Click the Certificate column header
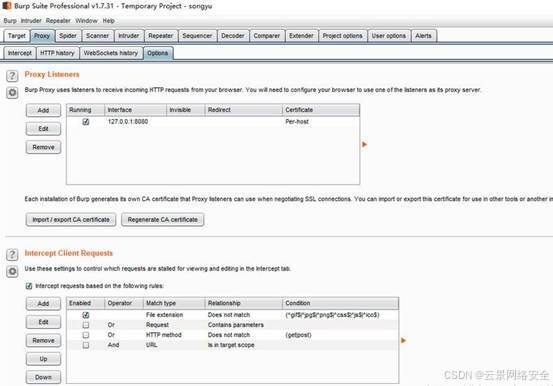 tap(321, 110)
